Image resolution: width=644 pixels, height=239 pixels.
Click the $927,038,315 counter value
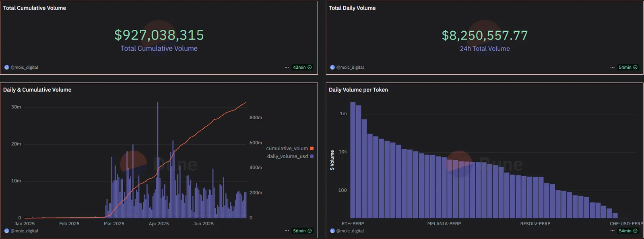[x=159, y=35]
